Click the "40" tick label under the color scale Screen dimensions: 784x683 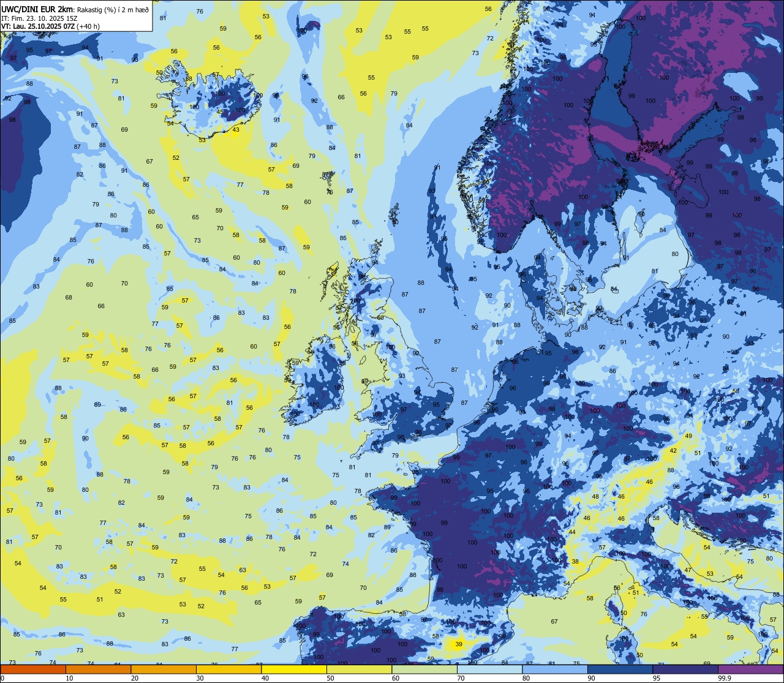265,677
